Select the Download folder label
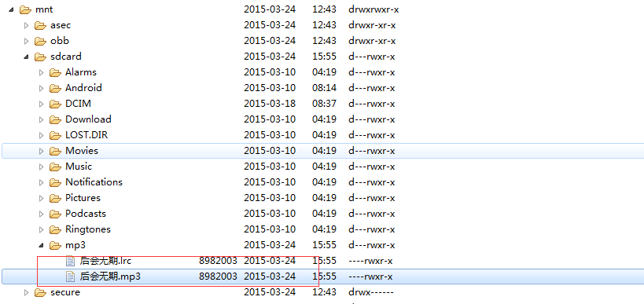 click(x=88, y=119)
